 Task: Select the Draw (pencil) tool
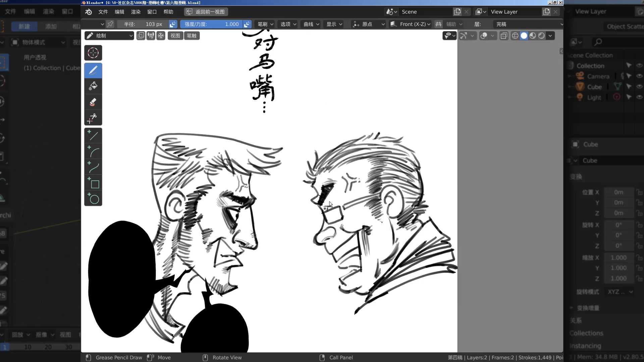click(93, 70)
